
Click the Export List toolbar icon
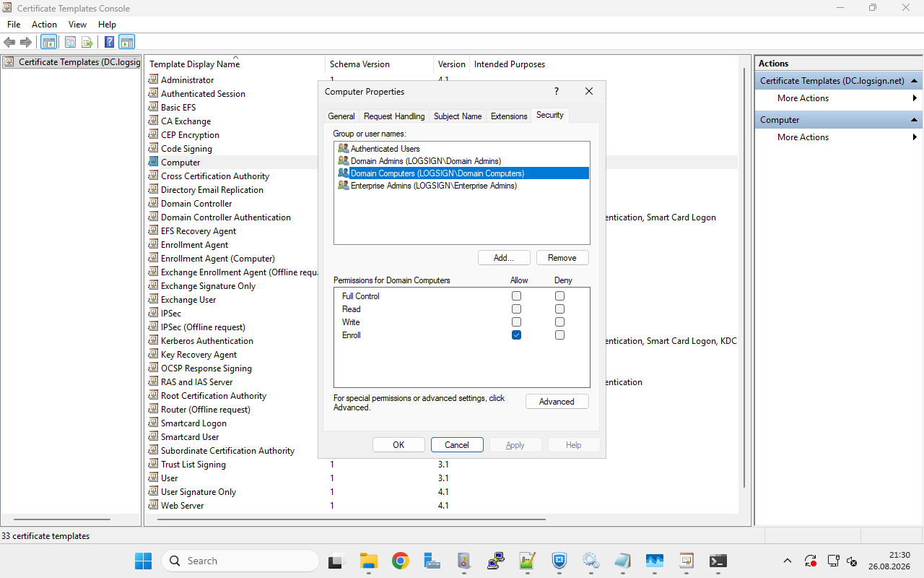tap(87, 42)
